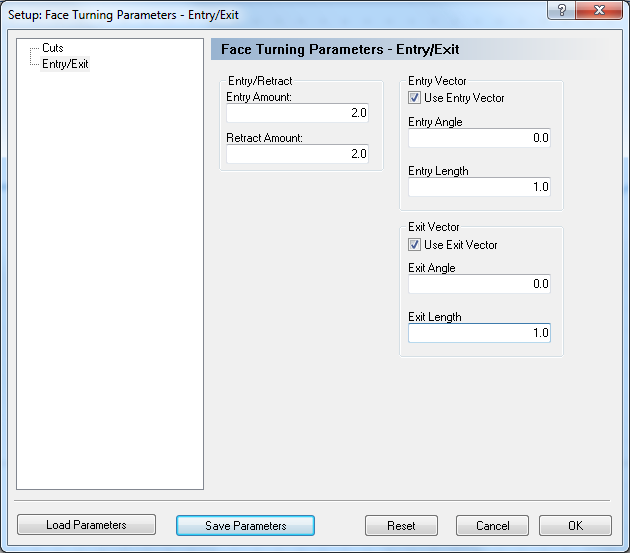Close the Face Turning Parameters dialog

[599, 10]
